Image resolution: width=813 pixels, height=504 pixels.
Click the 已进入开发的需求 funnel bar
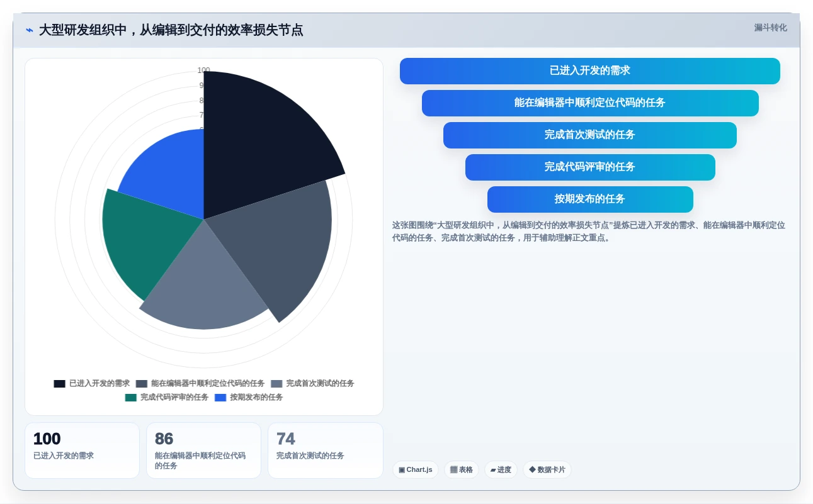(590, 71)
